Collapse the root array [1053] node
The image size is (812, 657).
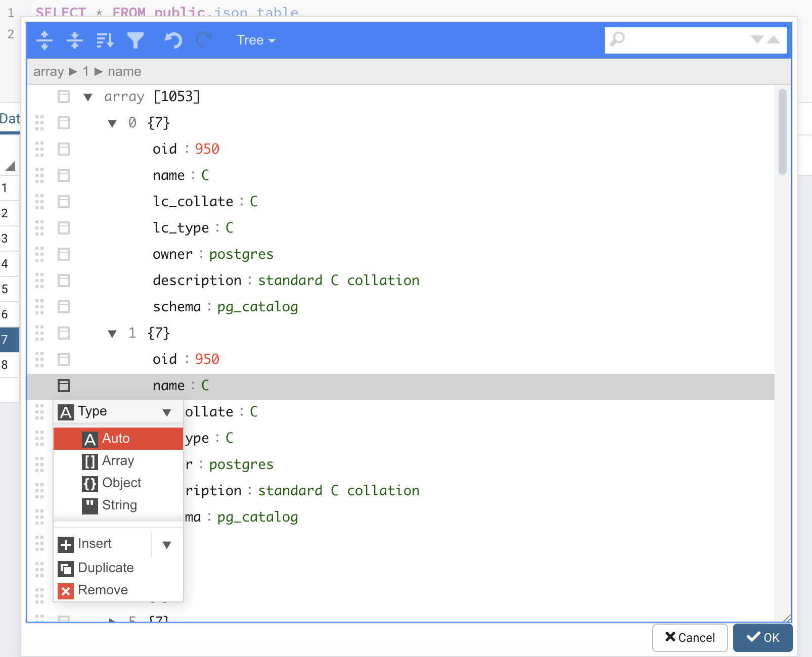pyautogui.click(x=88, y=97)
